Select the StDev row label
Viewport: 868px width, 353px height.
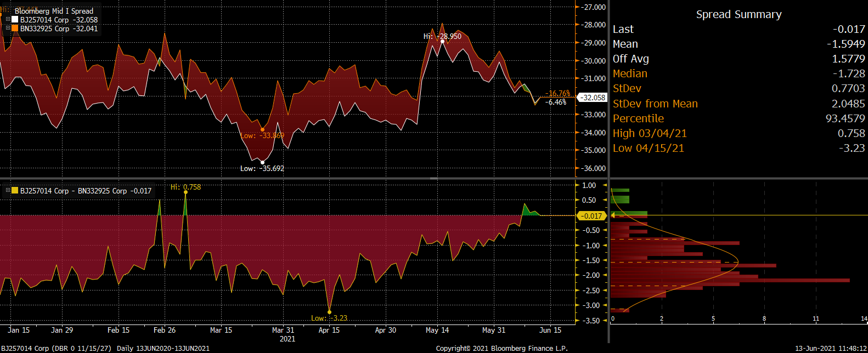point(627,88)
